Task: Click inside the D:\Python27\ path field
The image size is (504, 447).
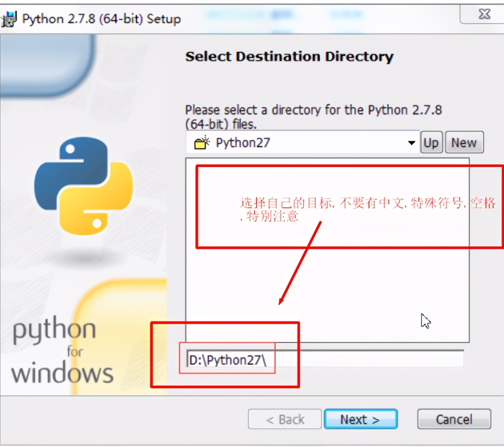Action: pyautogui.click(x=334, y=359)
